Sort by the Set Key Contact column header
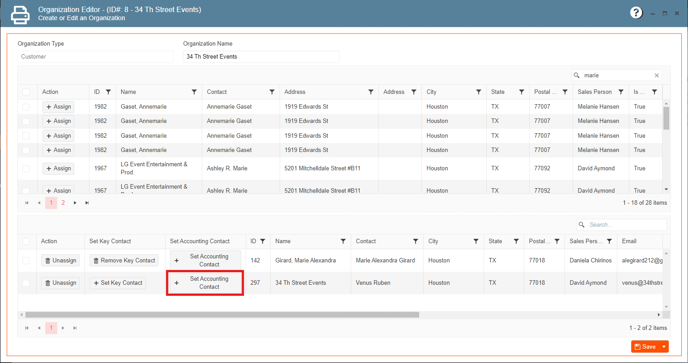688x363 pixels. point(110,241)
